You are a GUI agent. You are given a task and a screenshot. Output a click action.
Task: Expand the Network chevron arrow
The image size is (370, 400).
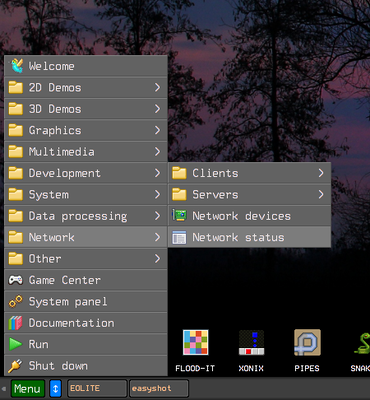(157, 237)
